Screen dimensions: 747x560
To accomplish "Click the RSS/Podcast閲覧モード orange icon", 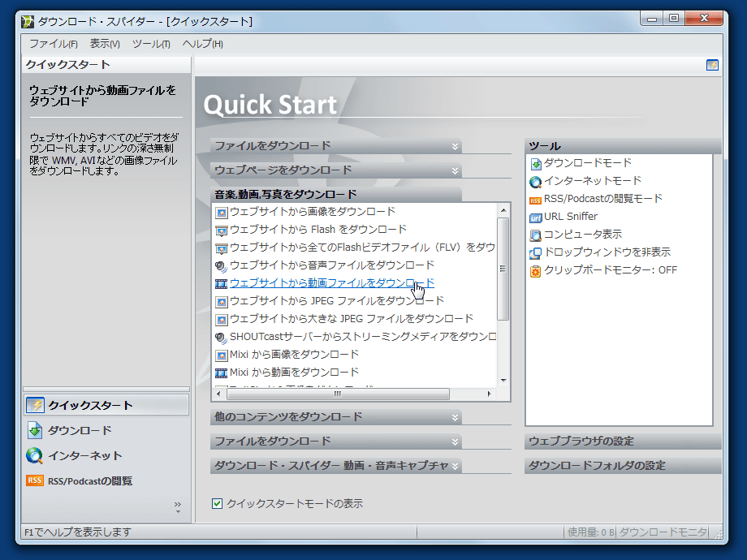I will pos(535,200).
